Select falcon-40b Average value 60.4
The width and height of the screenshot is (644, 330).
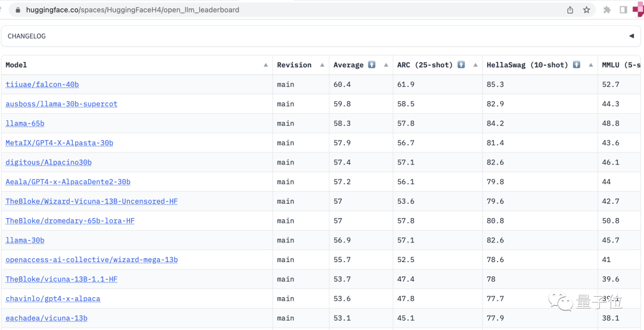pyautogui.click(x=342, y=85)
